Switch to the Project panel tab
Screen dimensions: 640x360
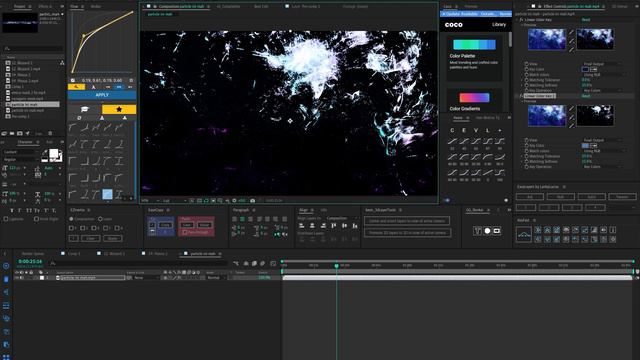[x=19, y=7]
